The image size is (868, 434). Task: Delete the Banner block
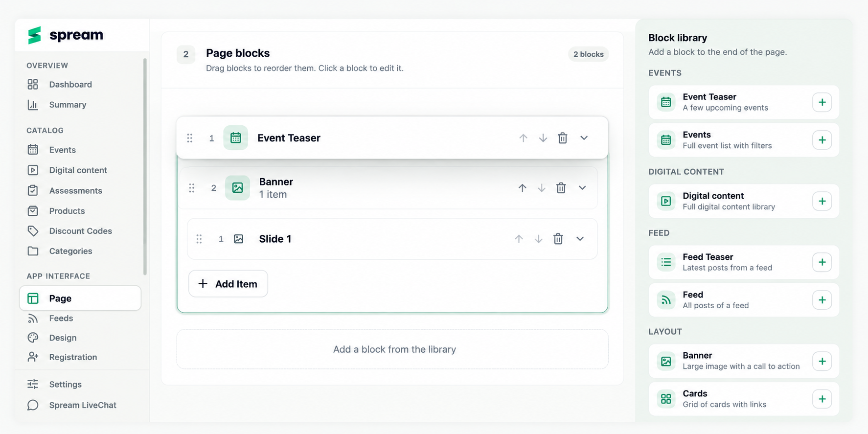pos(561,188)
